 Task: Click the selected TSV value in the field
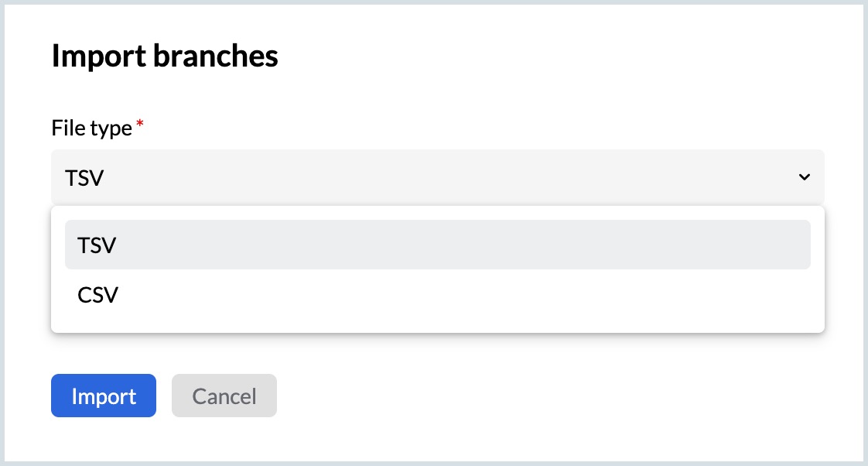(85, 178)
